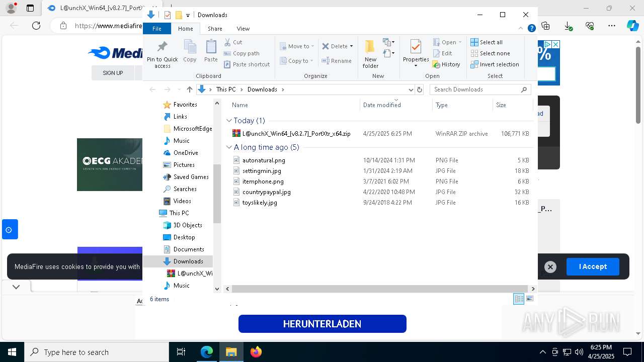Collapse the Today (1) group
644x362 pixels.
229,121
